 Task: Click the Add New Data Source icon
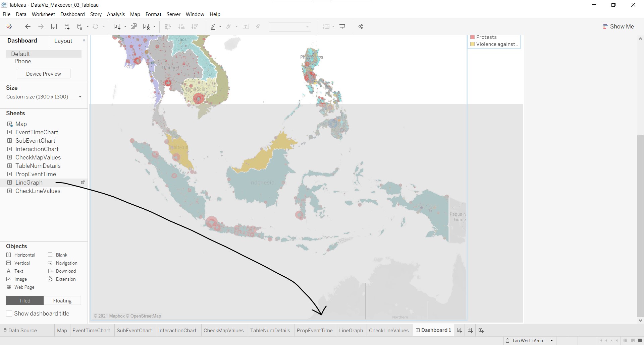pos(67,27)
